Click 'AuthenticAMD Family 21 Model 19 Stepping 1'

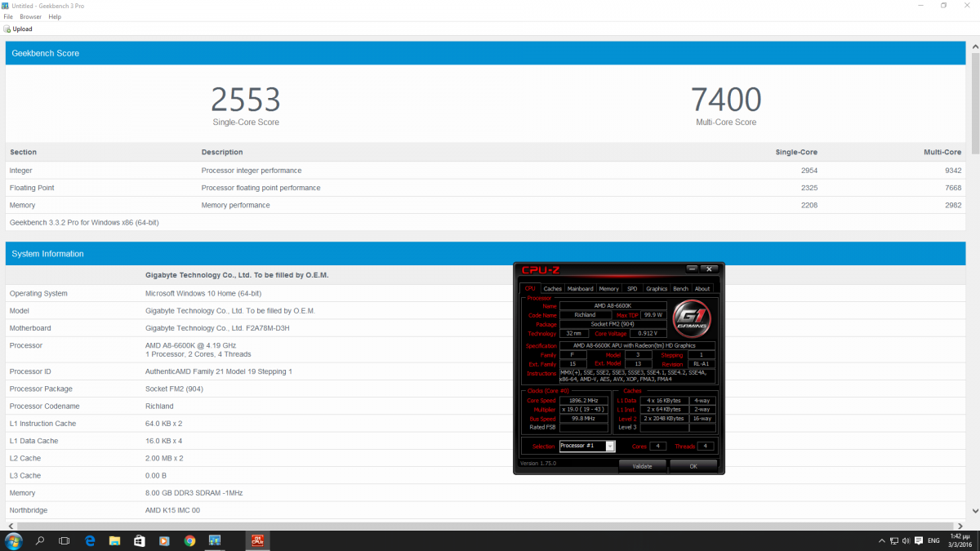point(219,371)
